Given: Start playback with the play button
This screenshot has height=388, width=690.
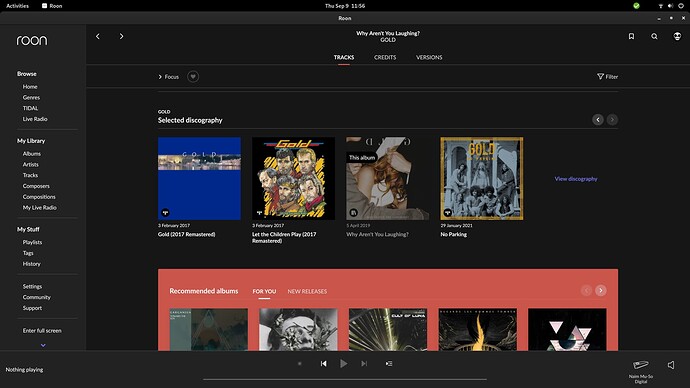Looking at the screenshot, I should [344, 363].
